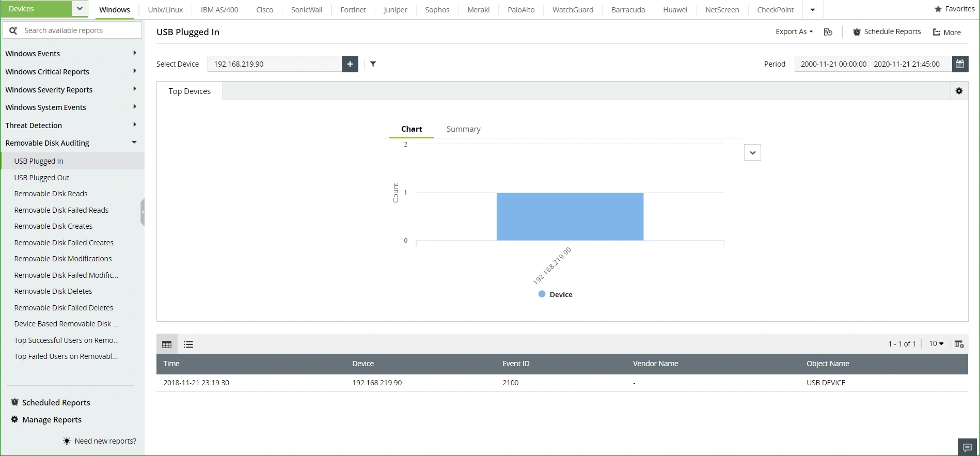
Task: Open the Devices dropdown arrow
Action: [x=80, y=9]
